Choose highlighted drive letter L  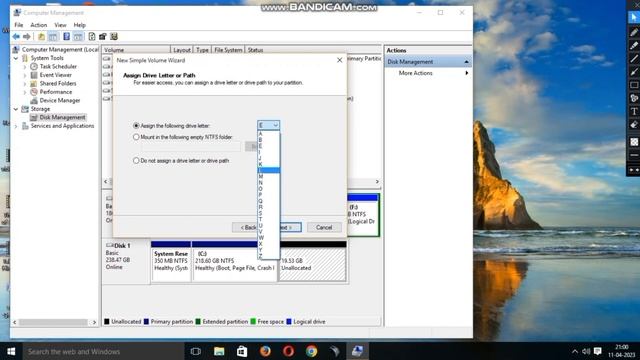269,170
